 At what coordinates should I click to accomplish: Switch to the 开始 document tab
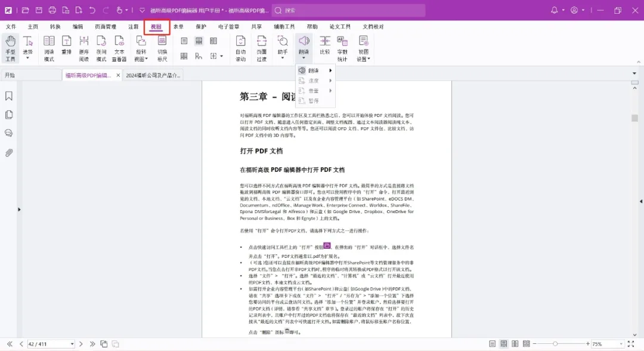tap(31, 75)
